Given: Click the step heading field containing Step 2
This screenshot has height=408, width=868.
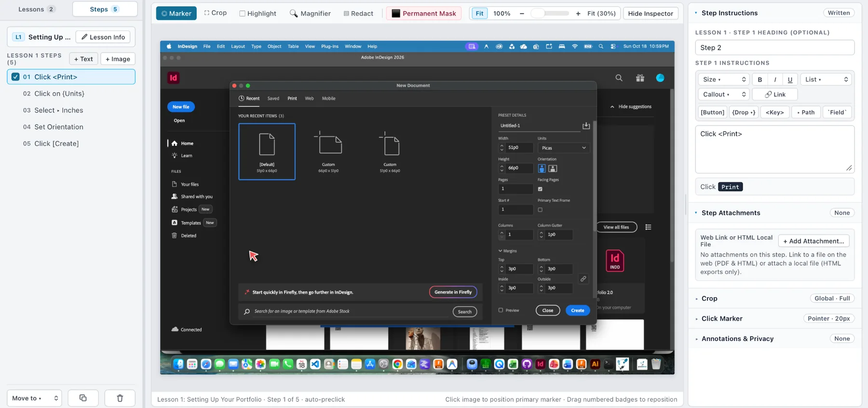Looking at the screenshot, I should [774, 48].
